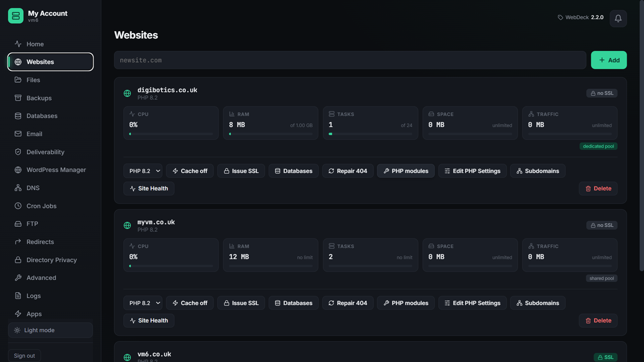
Task: Issue SSL for digibotics.co.uk
Action: point(241,171)
